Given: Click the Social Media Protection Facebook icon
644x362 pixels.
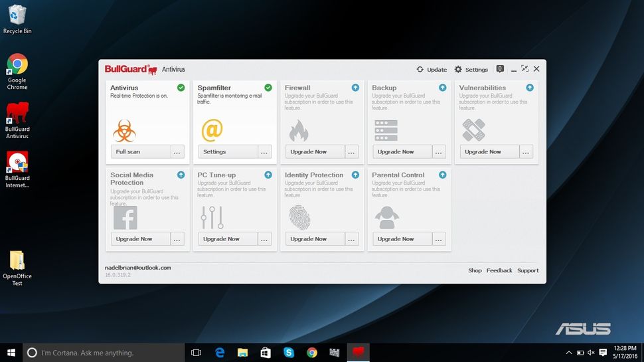Looking at the screenshot, I should point(125,218).
